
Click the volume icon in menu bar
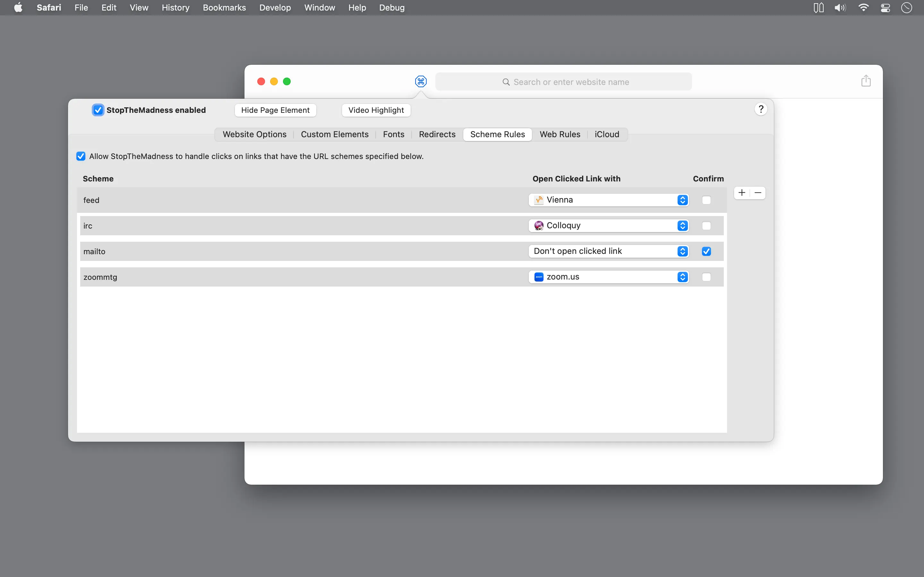[x=840, y=8]
